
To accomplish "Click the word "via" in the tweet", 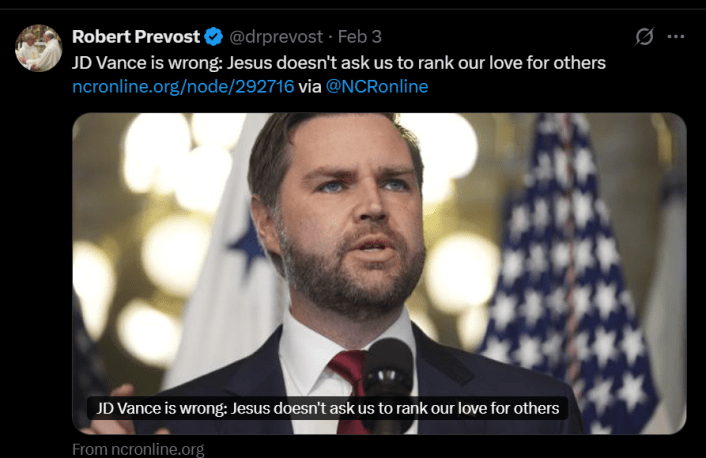I will 309,87.
